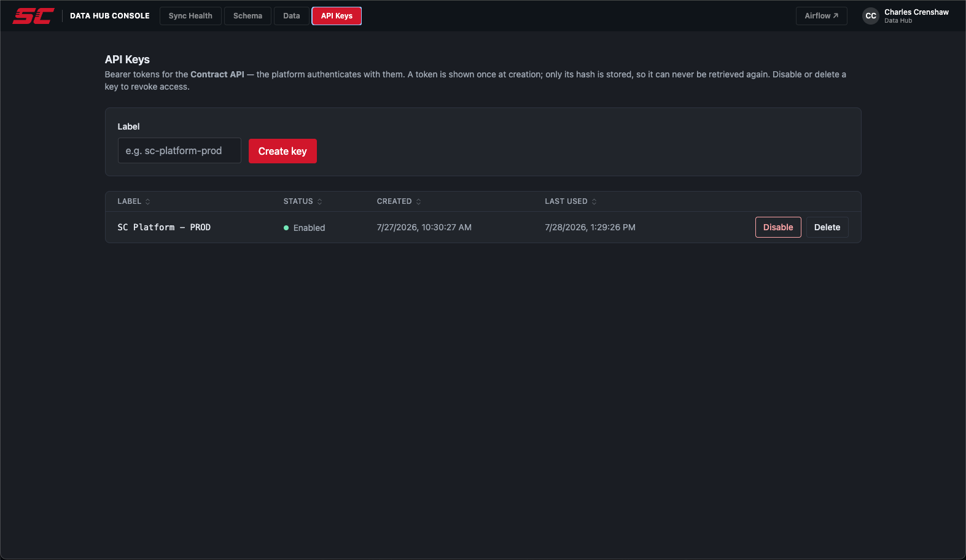Disable the SC Platform – PROD key
Image resolution: width=966 pixels, height=560 pixels.
click(x=778, y=227)
